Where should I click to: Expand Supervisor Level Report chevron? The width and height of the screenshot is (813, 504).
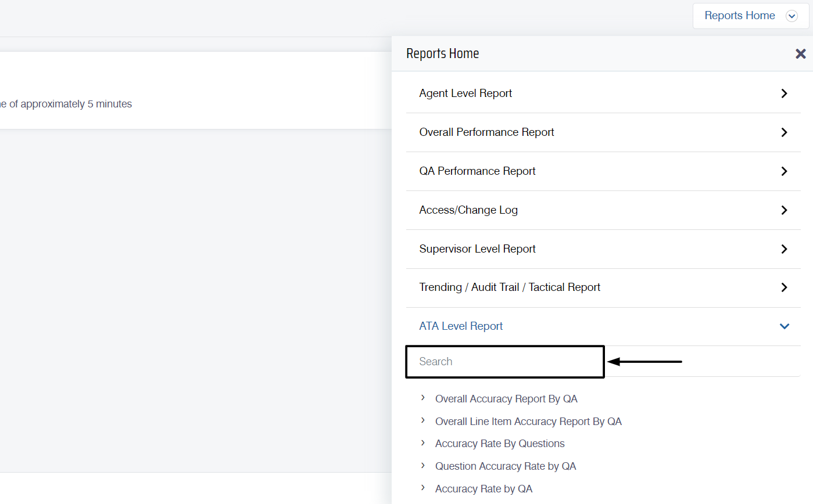click(784, 249)
